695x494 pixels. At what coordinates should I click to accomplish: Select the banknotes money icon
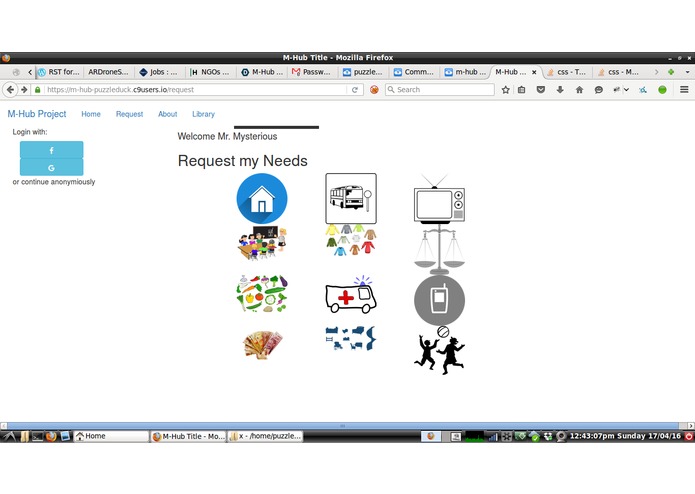point(262,344)
